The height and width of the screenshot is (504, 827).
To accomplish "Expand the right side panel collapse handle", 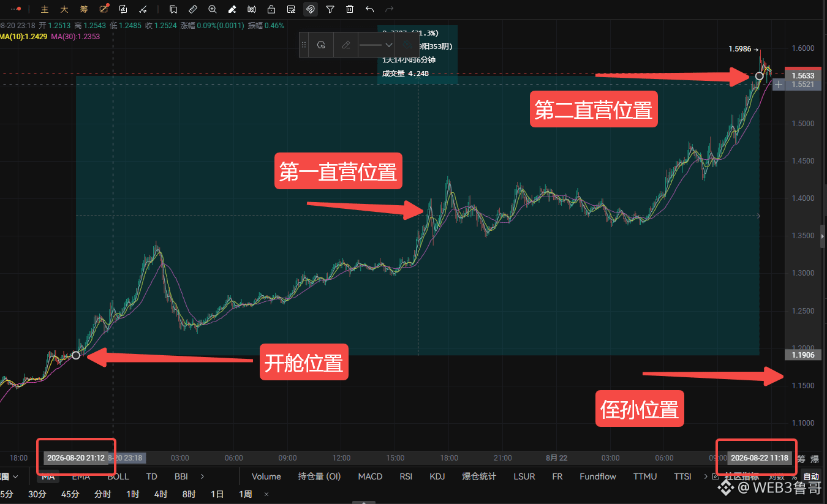I will [x=823, y=236].
